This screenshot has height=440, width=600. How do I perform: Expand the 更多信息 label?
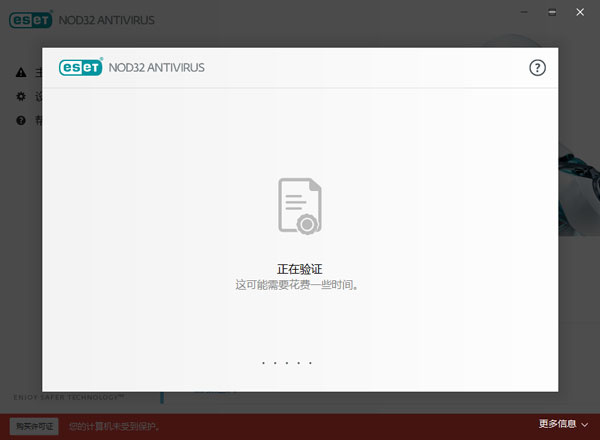pyautogui.click(x=557, y=425)
